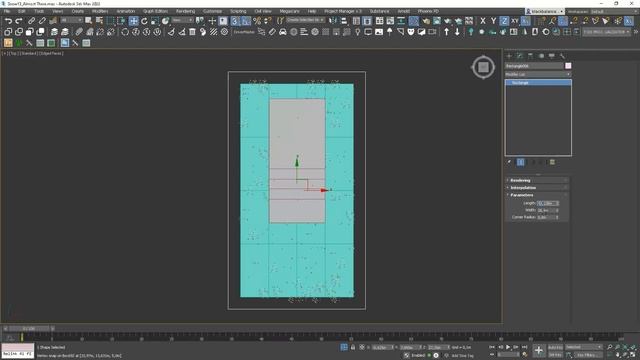Play the animation

(x=508, y=347)
